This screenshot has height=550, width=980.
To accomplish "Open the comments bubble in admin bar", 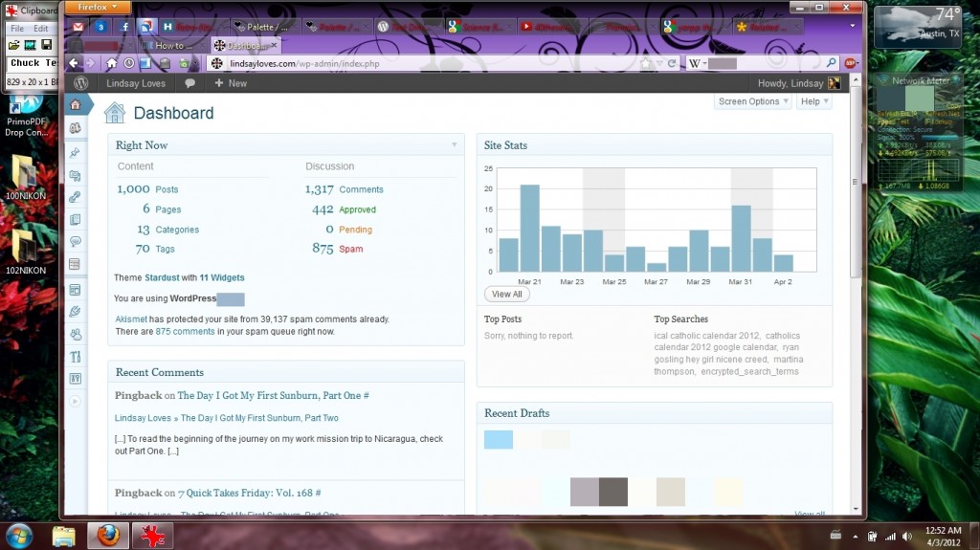I will [190, 83].
